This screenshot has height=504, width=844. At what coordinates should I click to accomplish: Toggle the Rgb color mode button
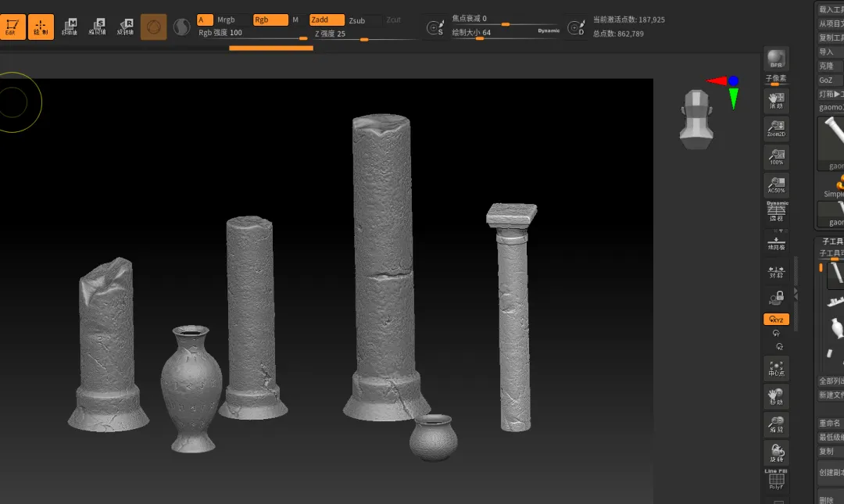[x=270, y=20]
